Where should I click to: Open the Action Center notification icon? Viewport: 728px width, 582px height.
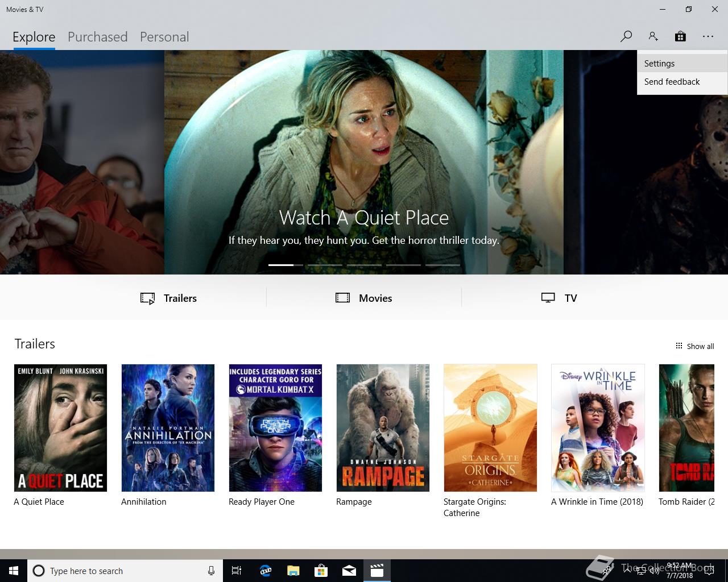tap(709, 571)
